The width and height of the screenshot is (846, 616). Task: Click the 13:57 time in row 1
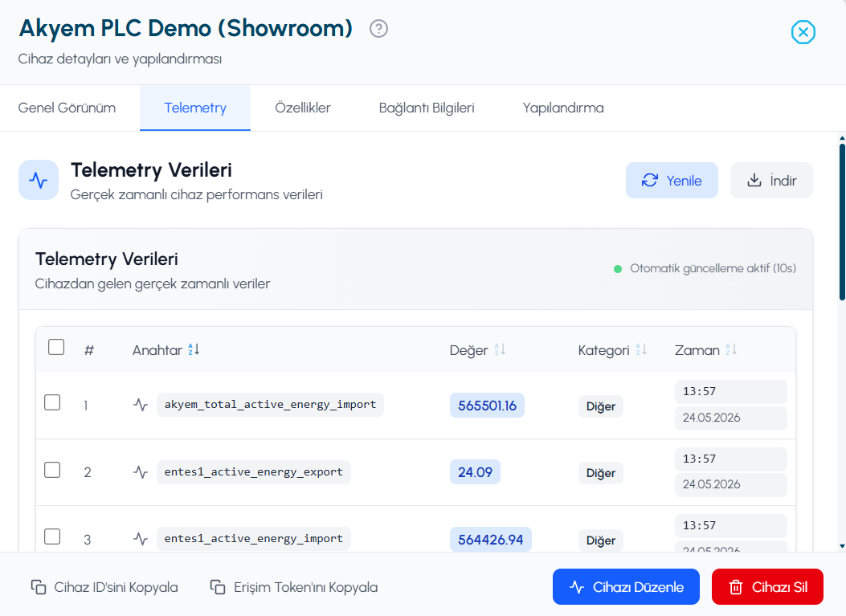(x=730, y=392)
